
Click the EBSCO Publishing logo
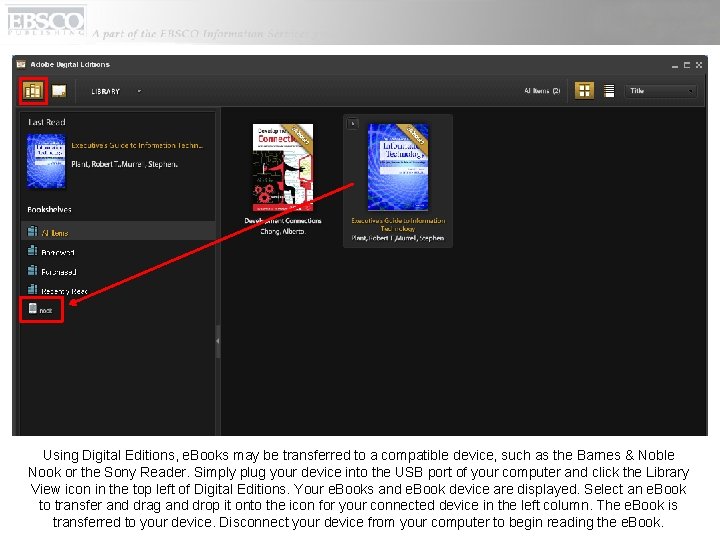[46, 21]
